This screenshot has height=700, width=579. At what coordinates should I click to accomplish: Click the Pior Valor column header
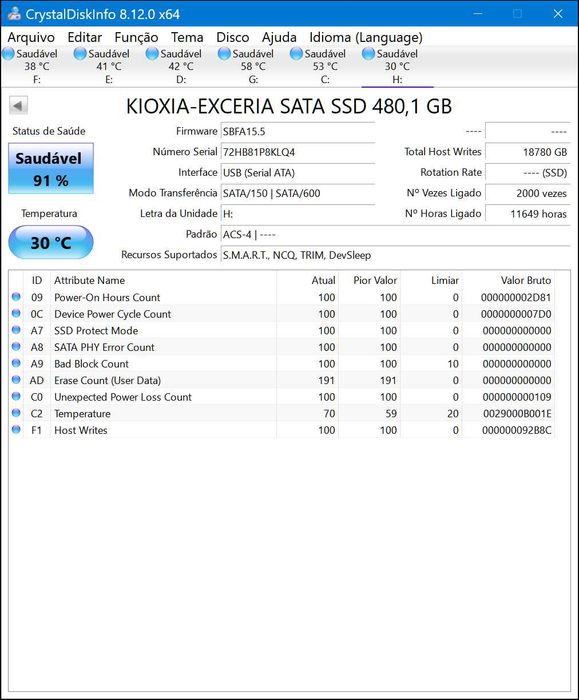370,280
